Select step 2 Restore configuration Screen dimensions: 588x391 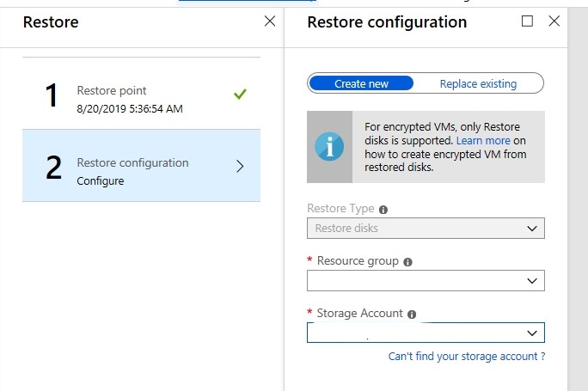tap(141, 165)
